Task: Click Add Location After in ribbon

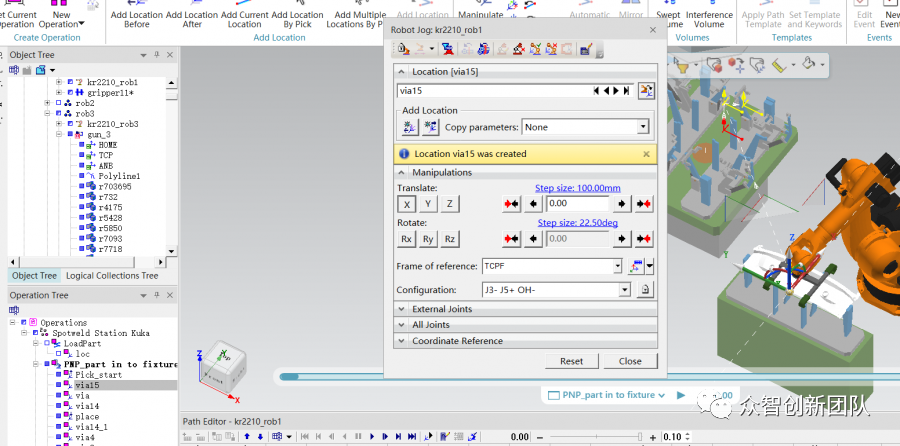Action: pos(192,15)
